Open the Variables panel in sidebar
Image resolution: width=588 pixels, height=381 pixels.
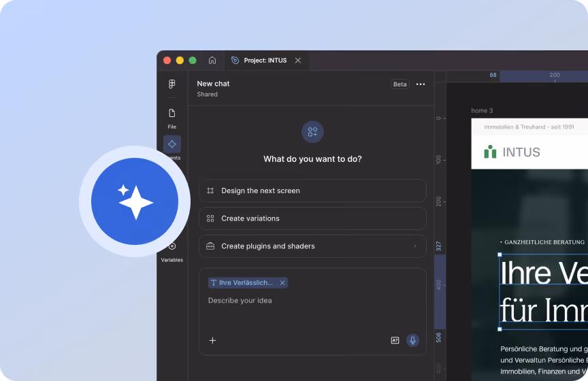[x=172, y=252]
